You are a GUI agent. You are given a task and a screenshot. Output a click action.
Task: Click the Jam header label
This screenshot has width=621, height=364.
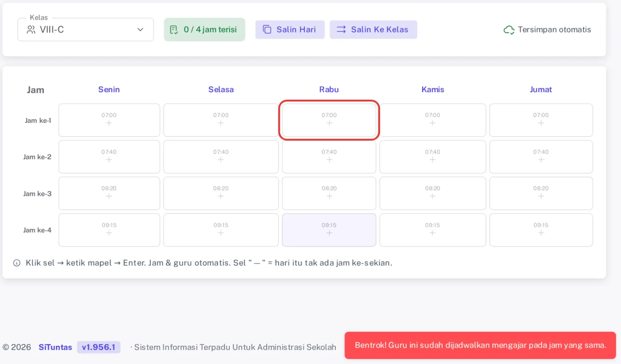(35, 90)
